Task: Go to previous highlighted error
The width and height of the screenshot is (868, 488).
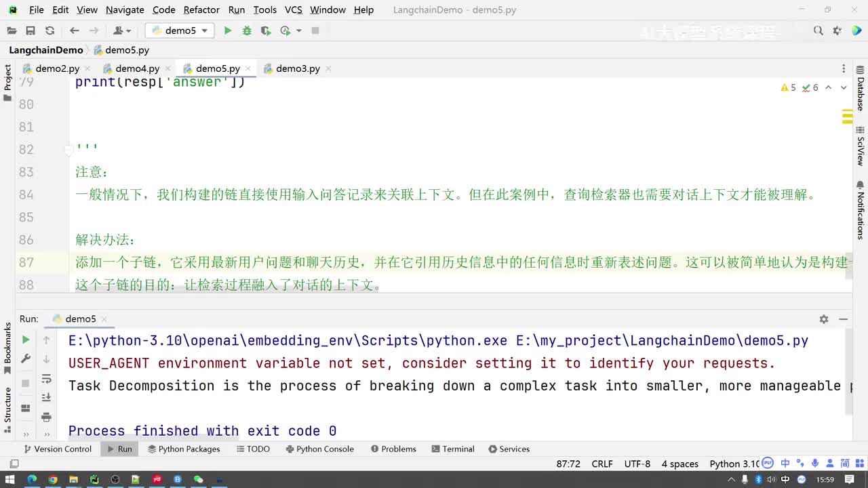Action: 829,87
